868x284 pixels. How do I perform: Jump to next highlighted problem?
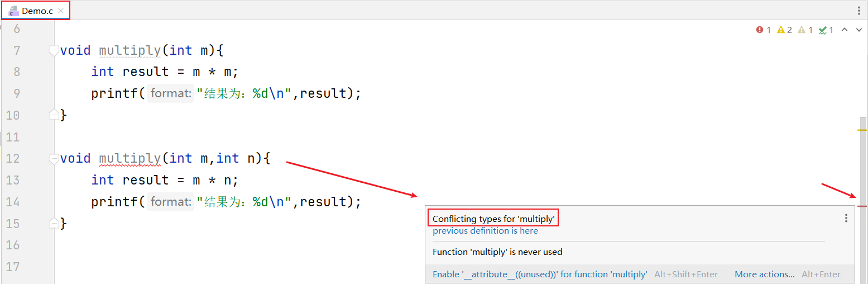pos(859,30)
